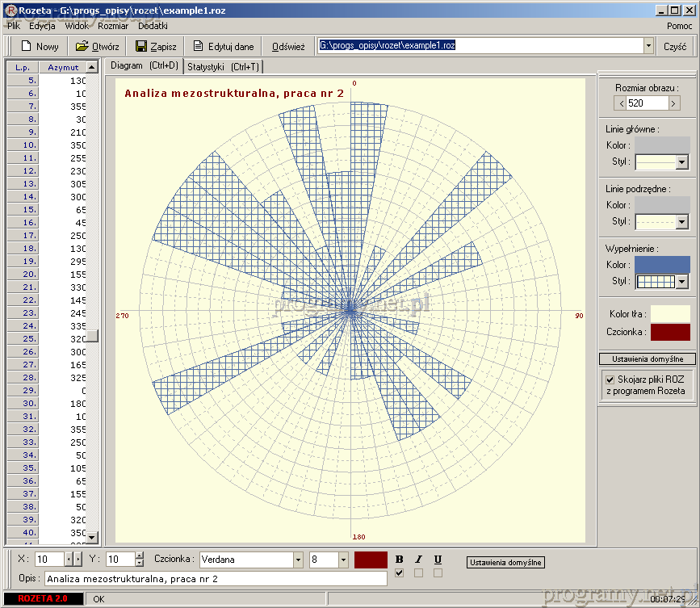Open the Wypełnienie fill style dropdown

point(681,282)
